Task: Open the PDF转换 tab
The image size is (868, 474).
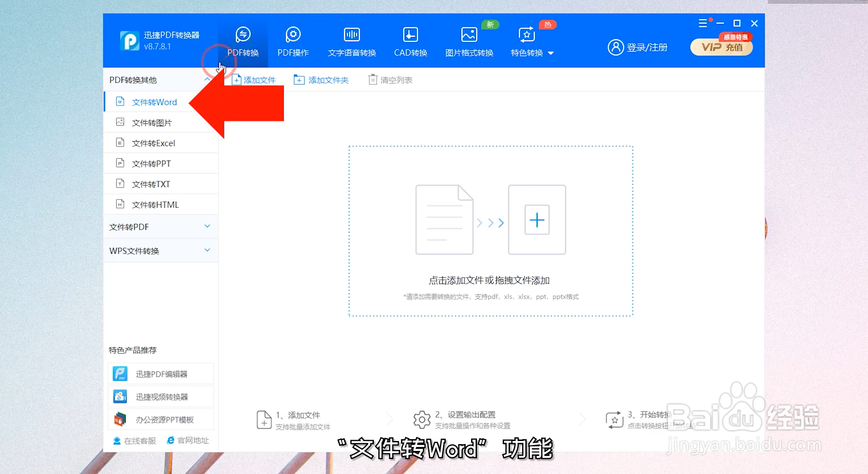Action: tap(243, 42)
